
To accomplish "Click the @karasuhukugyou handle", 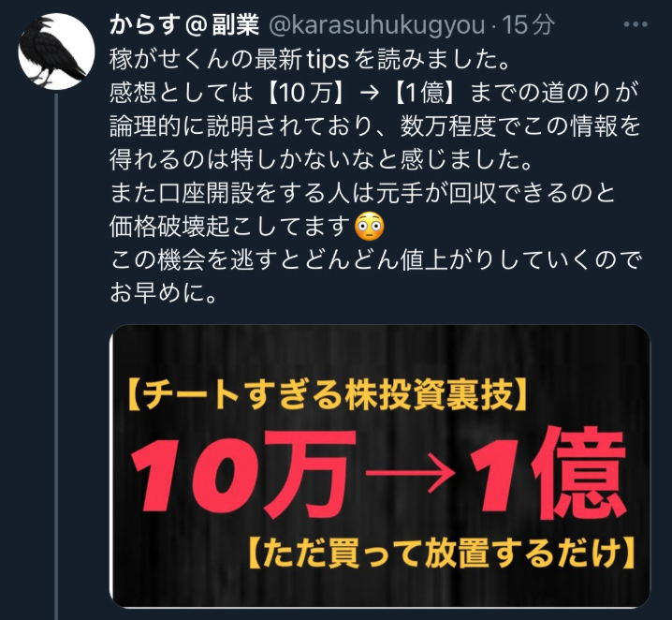I will [x=377, y=25].
